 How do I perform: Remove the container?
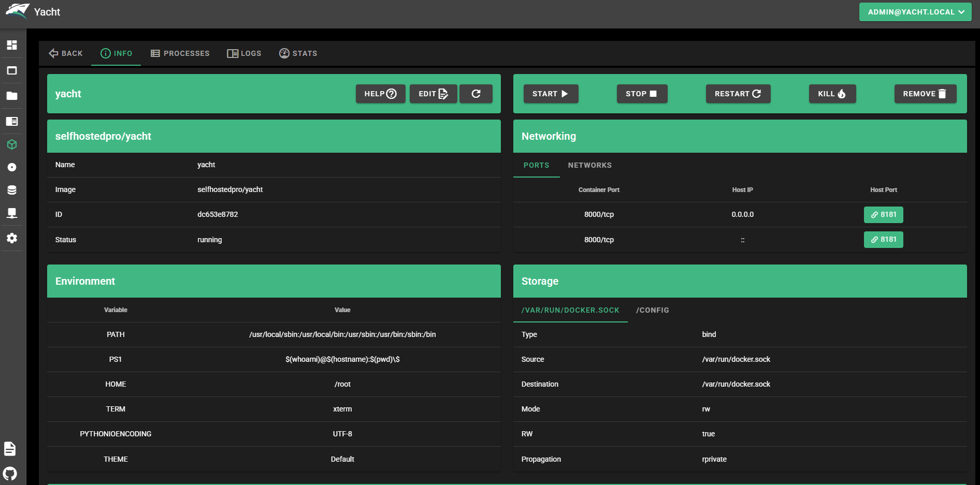click(925, 94)
